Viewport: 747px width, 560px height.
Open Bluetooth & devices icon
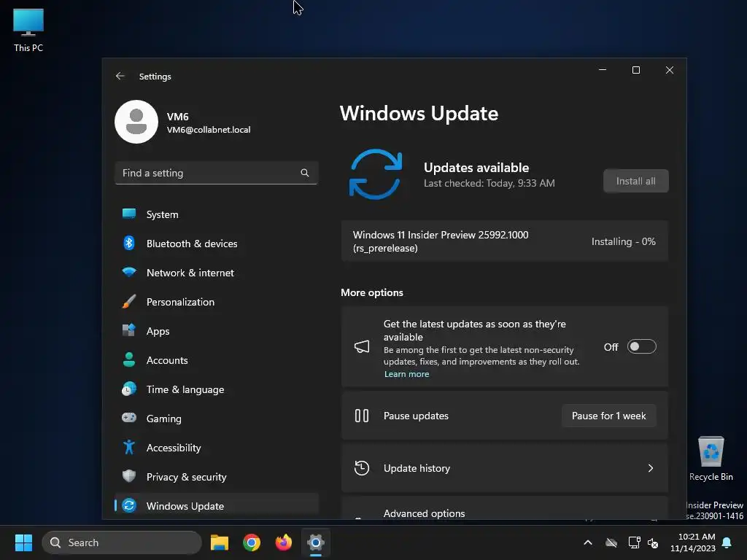click(x=129, y=243)
